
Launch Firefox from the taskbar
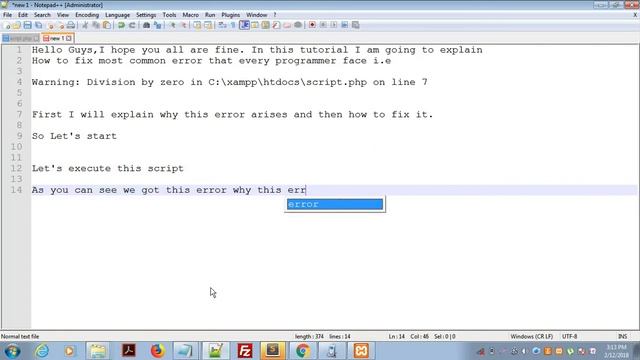click(157, 351)
